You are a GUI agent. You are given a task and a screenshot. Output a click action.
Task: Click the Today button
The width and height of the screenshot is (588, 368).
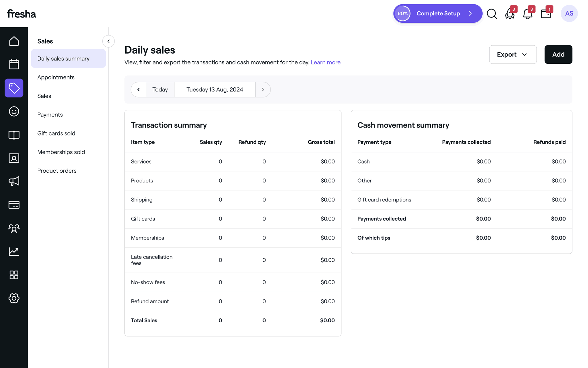click(x=160, y=90)
